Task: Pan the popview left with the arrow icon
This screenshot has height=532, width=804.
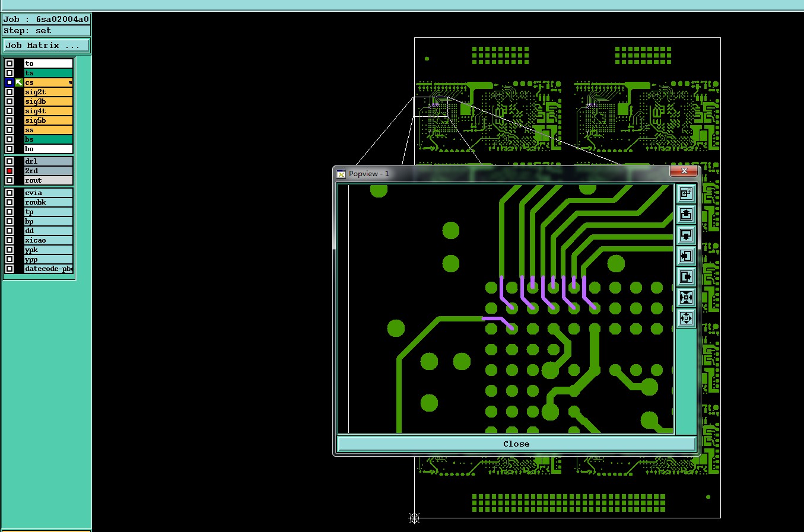Action: [686, 256]
